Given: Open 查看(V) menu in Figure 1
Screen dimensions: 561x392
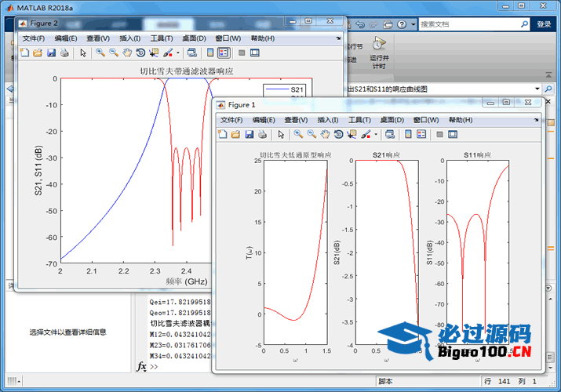Looking at the screenshot, I should pyautogui.click(x=296, y=120).
